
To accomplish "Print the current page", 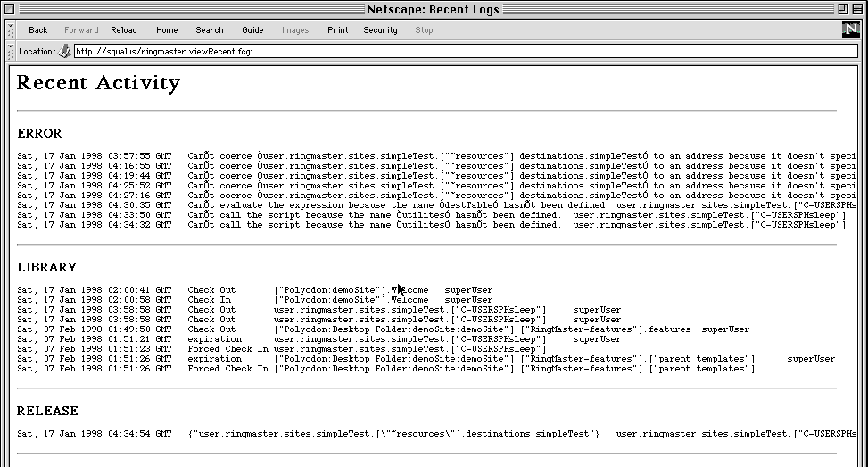I will click(x=338, y=30).
